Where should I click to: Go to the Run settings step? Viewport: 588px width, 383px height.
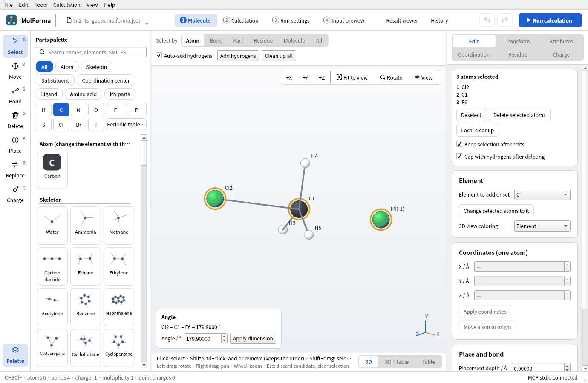coord(291,20)
